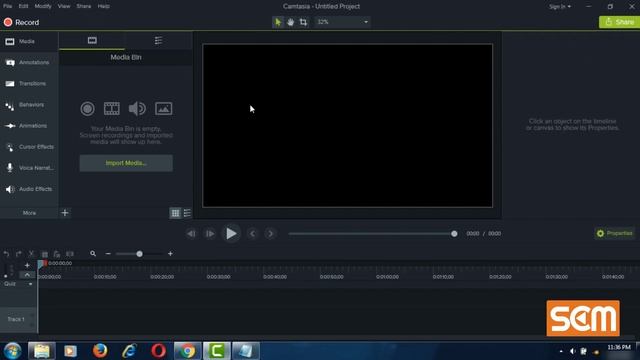Open the Transitions panel
The image size is (640, 360).
(x=29, y=84)
